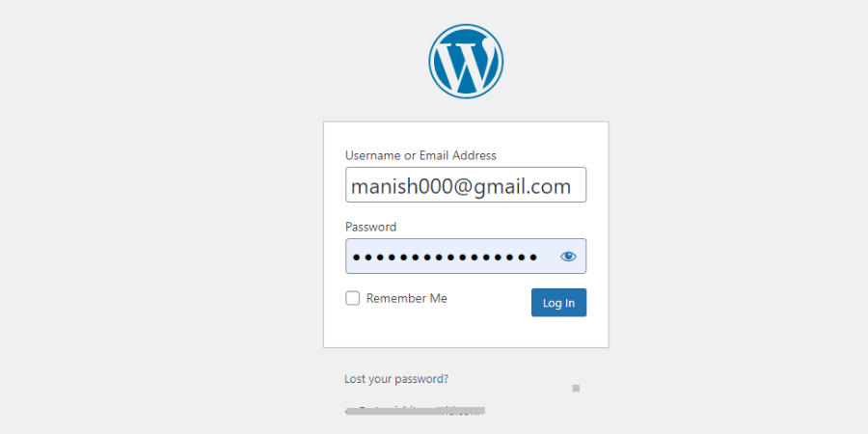Click the WordPress logo
The height and width of the screenshot is (434, 868).
[466, 61]
